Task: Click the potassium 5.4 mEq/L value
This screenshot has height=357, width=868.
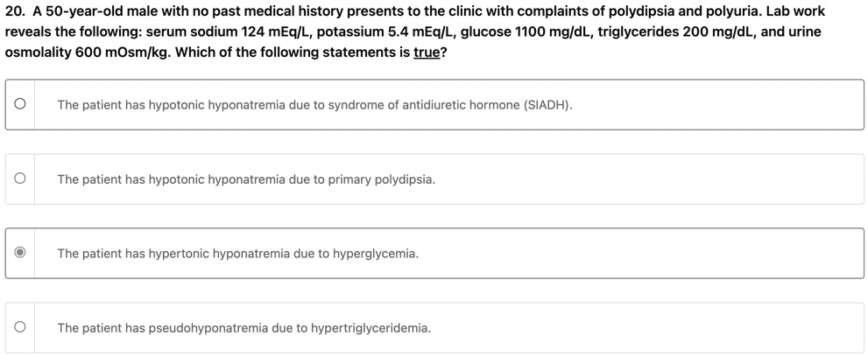Action: click(386, 32)
